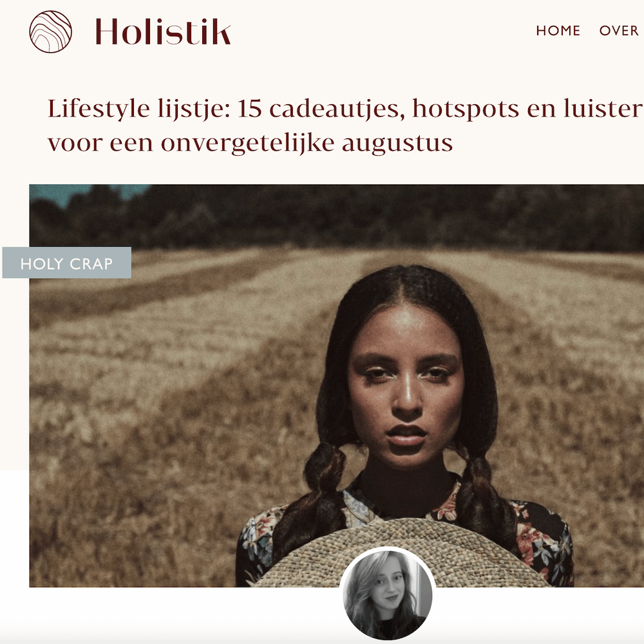Image resolution: width=644 pixels, height=644 pixels.
Task: Click the Holistik wordmark text
Action: click(163, 32)
